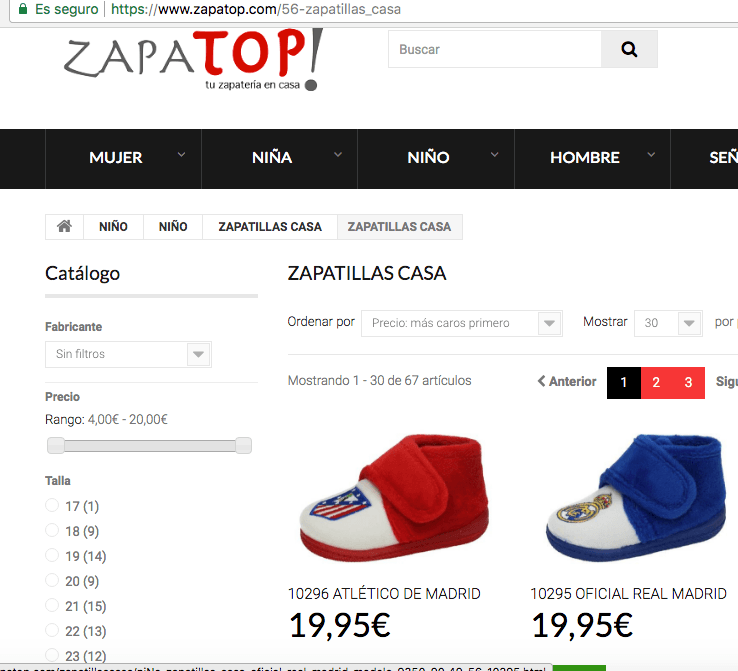This screenshot has height=671, width=738.
Task: Open the Ordenar por sorting dropdown
Action: click(462, 323)
